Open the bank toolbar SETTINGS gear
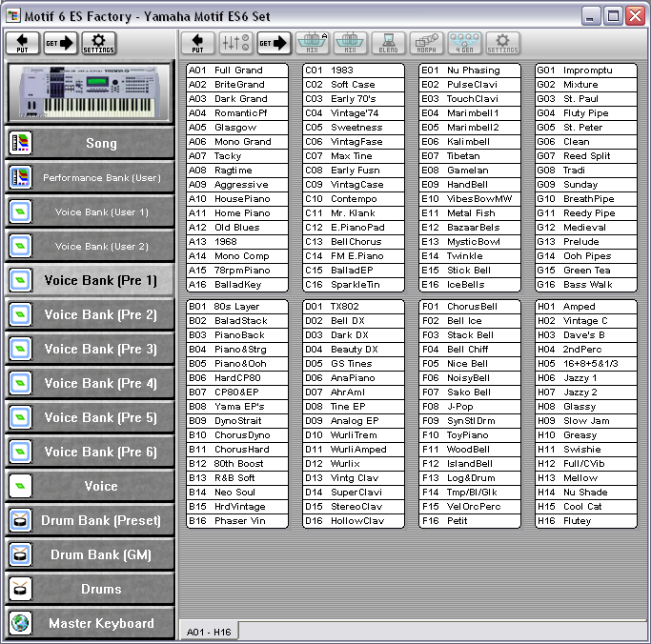The image size is (651, 644). tap(502, 43)
